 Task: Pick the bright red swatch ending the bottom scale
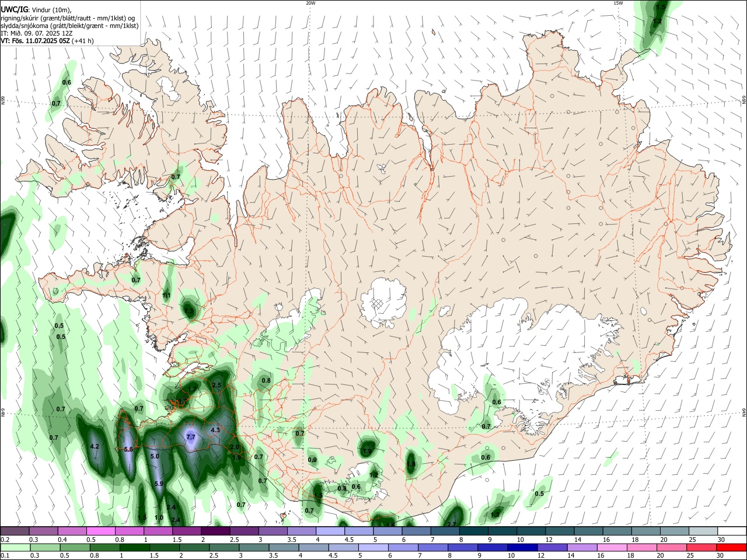[x=731, y=547]
